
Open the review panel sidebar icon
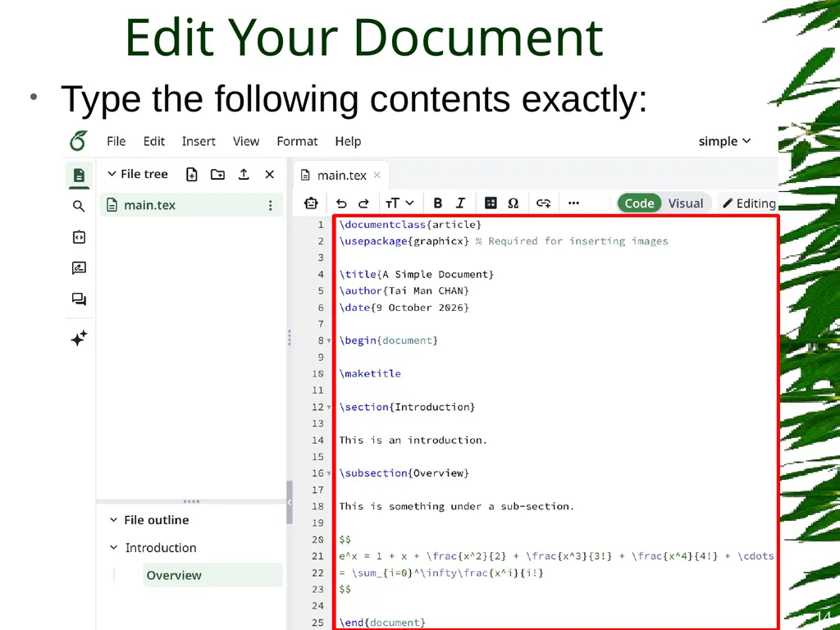(x=79, y=268)
